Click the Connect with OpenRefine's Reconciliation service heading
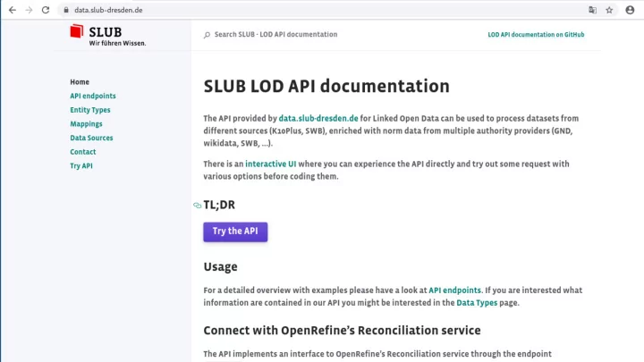The image size is (644, 362). (342, 331)
